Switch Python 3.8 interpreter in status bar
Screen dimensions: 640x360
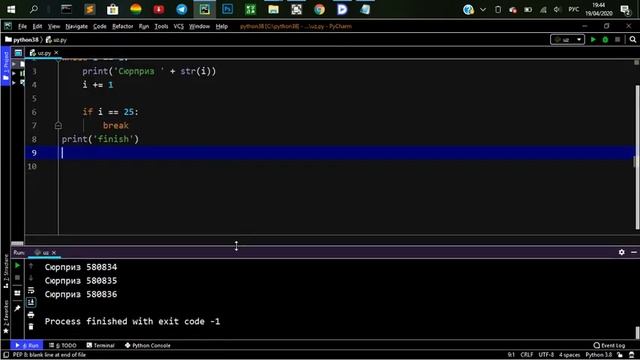(599, 355)
